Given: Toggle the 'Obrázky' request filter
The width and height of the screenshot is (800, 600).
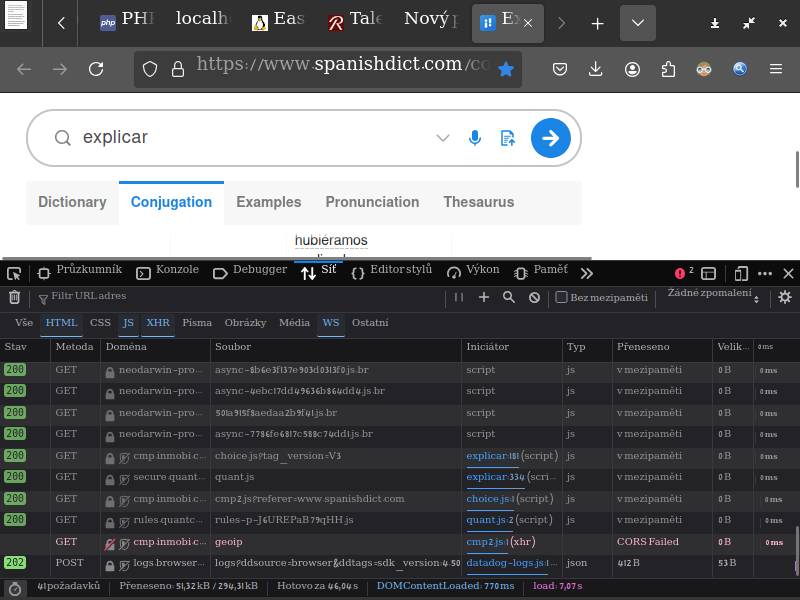Looking at the screenshot, I should (x=245, y=323).
